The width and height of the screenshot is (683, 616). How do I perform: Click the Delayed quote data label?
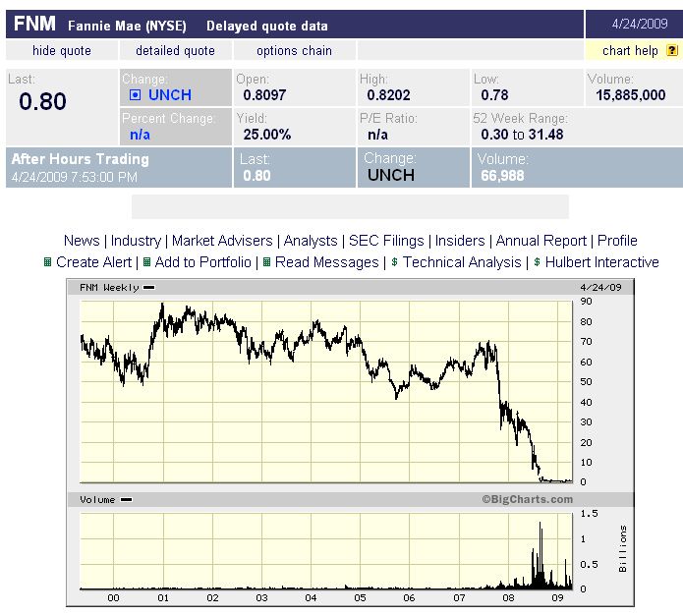pyautogui.click(x=267, y=27)
